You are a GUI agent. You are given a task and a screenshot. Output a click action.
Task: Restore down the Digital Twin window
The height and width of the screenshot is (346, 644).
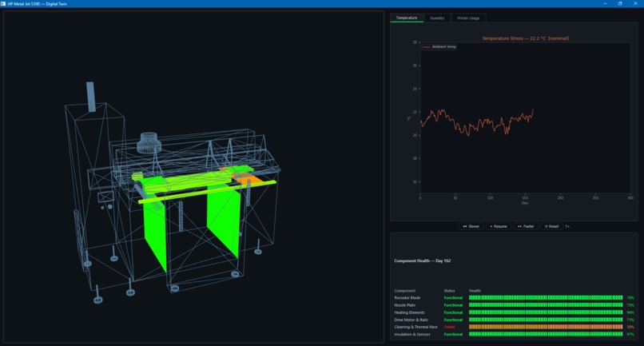pyautogui.click(x=620, y=4)
